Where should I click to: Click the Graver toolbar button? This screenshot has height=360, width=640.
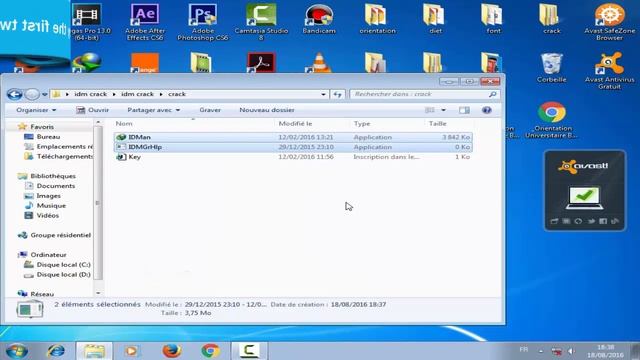click(x=210, y=110)
